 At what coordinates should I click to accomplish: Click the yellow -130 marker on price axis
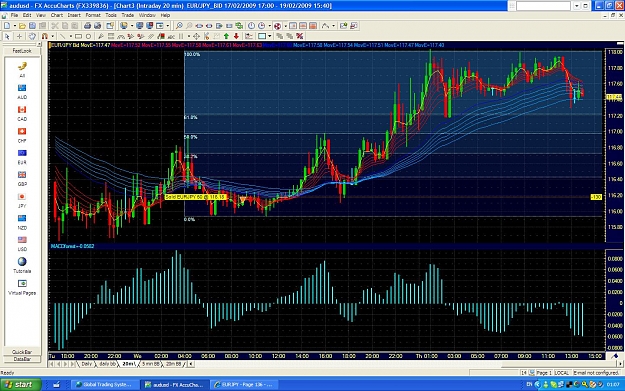(596, 197)
